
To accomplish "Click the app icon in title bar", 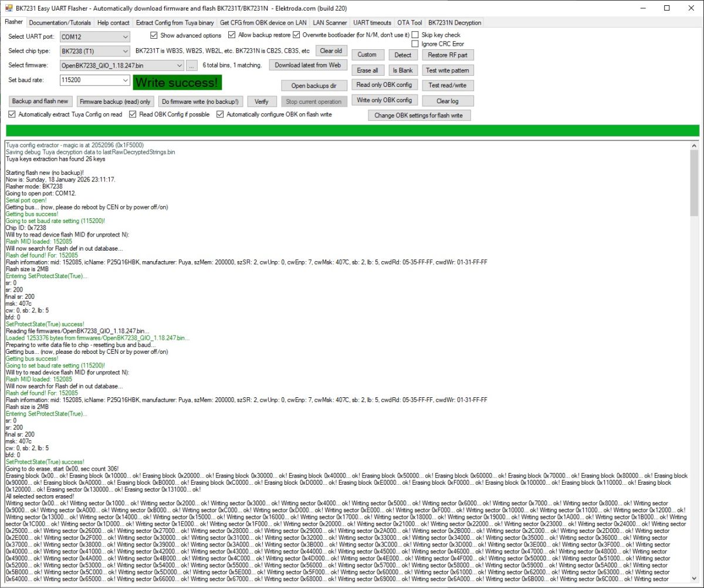I will [x=8, y=8].
